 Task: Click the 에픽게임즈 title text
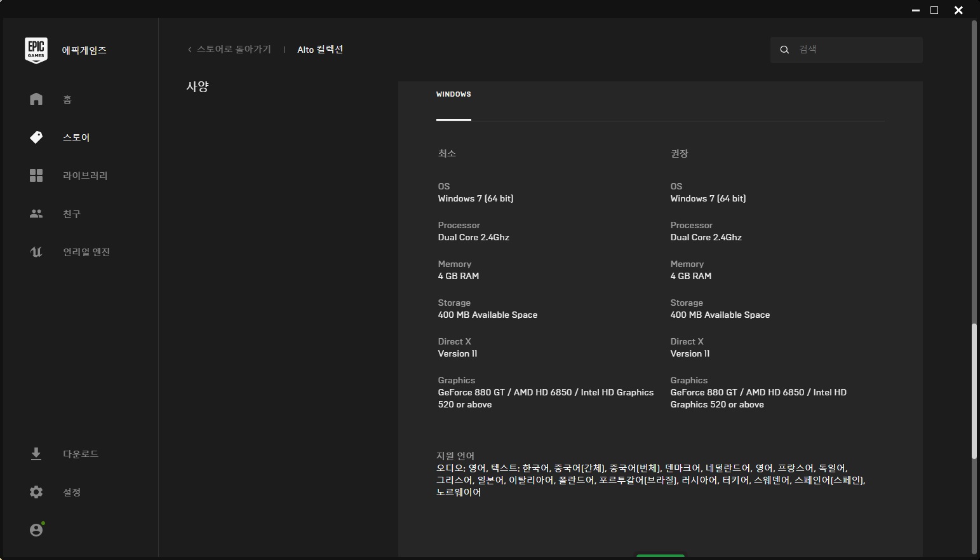point(84,50)
